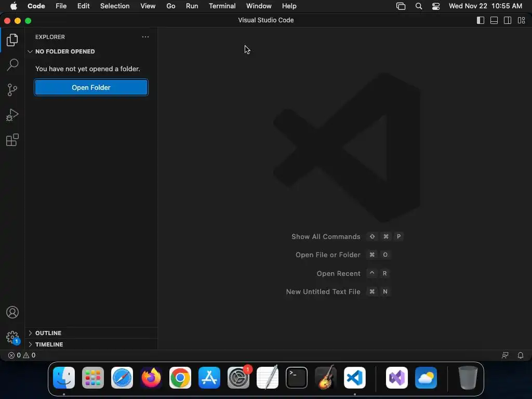The width and height of the screenshot is (532, 399).
Task: Open the Help menu
Action: coord(289,6)
